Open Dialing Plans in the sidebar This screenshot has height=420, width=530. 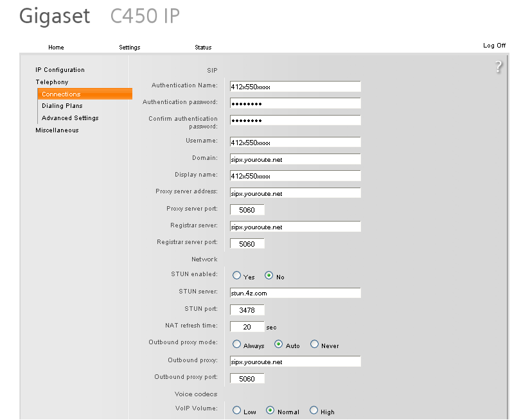(62, 106)
